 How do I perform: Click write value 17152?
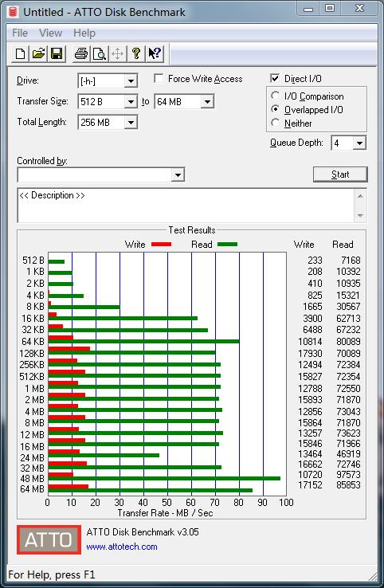point(310,485)
